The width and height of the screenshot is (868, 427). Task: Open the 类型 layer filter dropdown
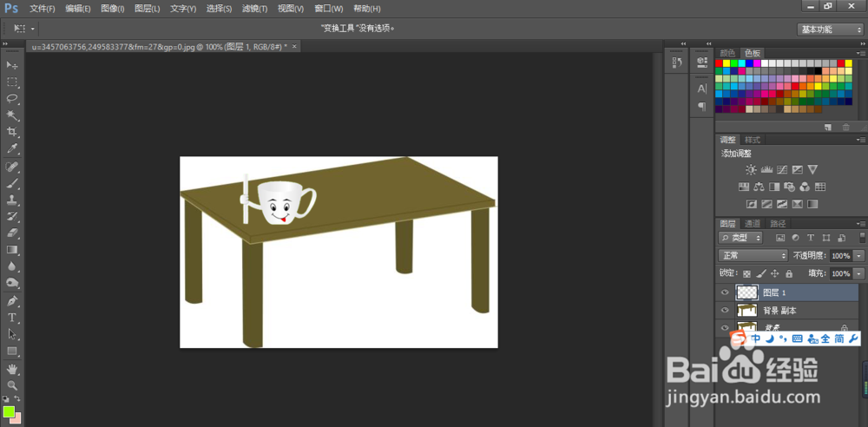(740, 238)
